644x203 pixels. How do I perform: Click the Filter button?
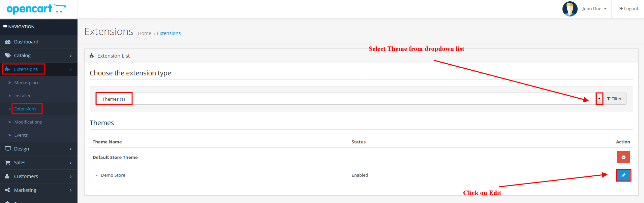click(x=614, y=99)
